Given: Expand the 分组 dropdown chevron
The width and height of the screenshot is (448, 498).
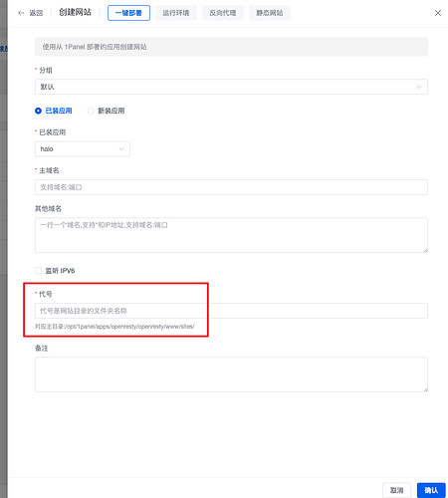Looking at the screenshot, I should point(418,87).
